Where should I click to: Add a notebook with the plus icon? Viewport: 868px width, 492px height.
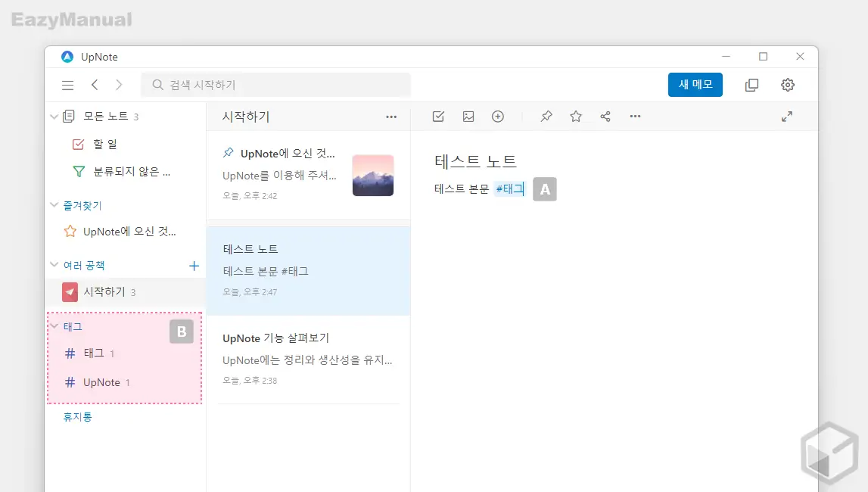click(x=194, y=266)
